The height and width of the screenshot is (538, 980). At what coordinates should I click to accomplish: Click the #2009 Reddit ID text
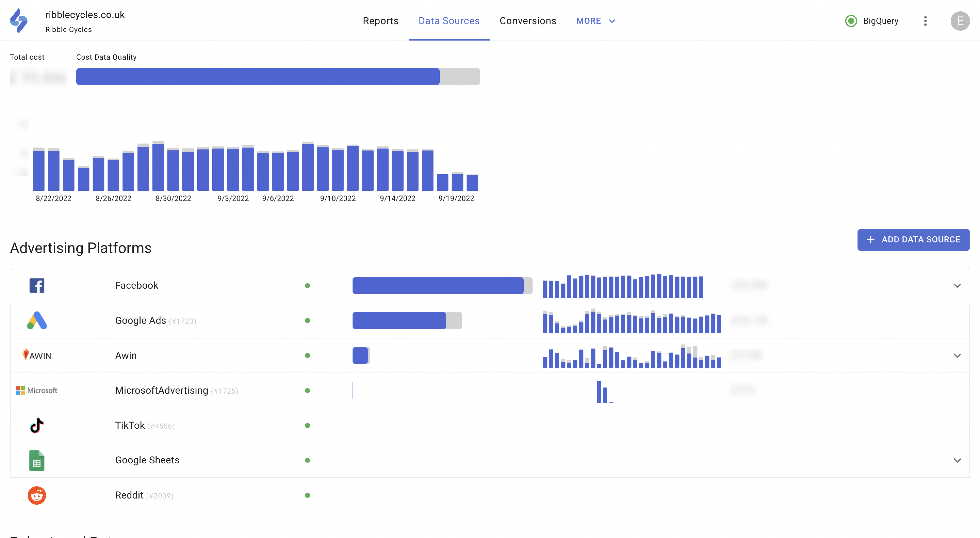coord(160,496)
